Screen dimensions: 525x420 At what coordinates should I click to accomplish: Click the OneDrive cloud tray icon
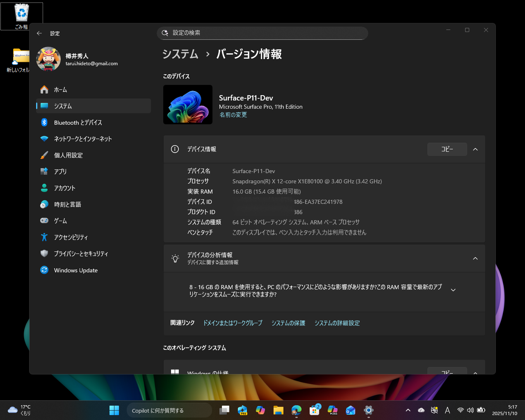click(x=421, y=410)
